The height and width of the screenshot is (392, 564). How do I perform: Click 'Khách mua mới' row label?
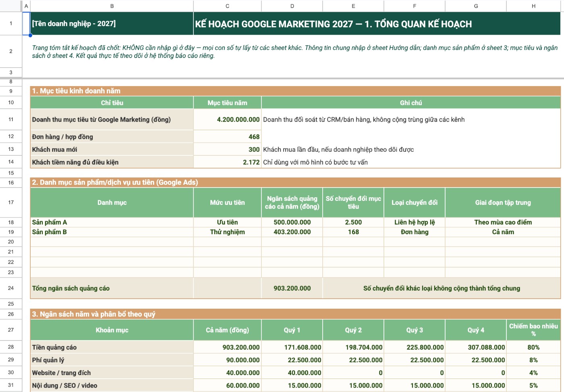pyautogui.click(x=112, y=149)
